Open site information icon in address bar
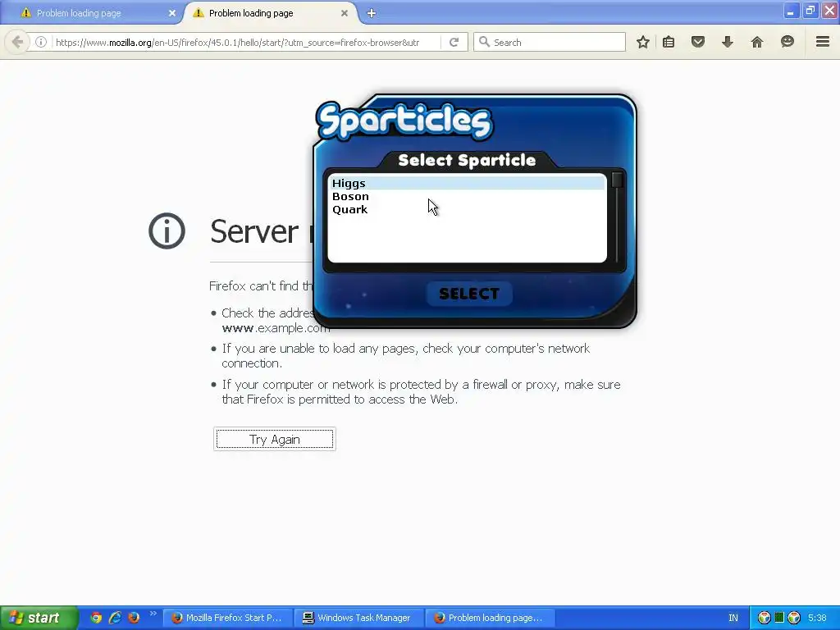This screenshot has height=630, width=840. tap(41, 42)
